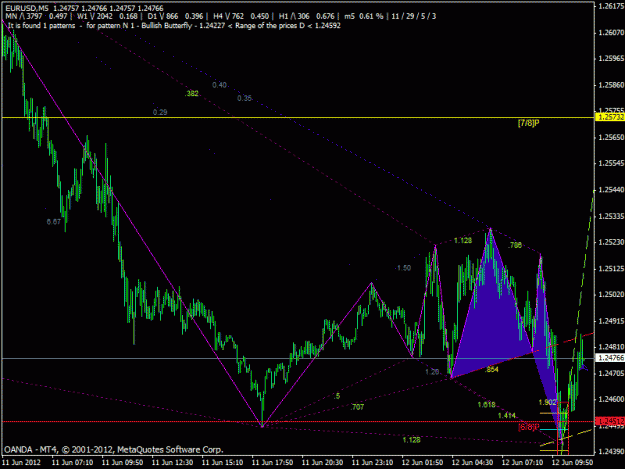Select the .5 ratio label
The image size is (625, 469).
[337, 396]
